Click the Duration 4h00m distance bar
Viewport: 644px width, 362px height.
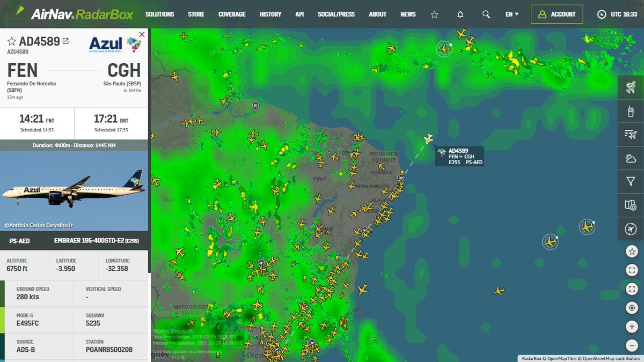click(74, 145)
